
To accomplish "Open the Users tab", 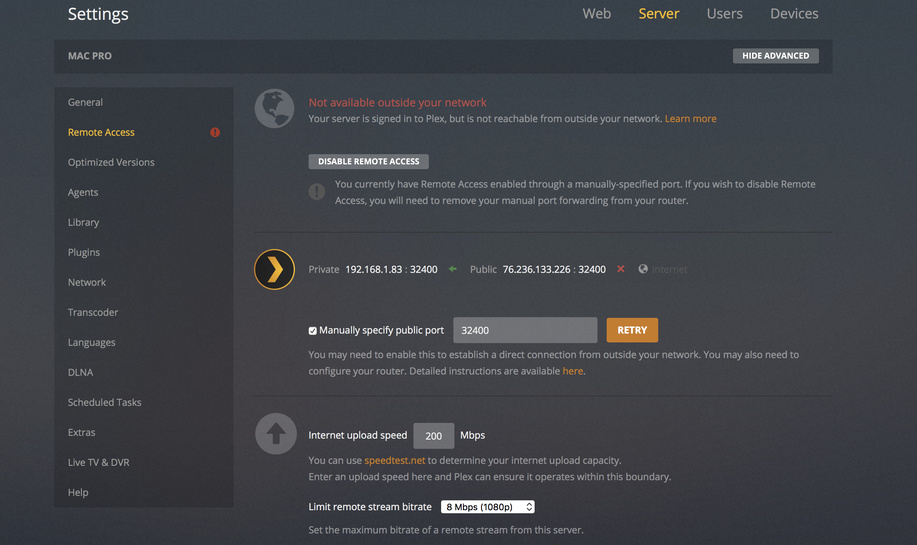I will click(725, 13).
